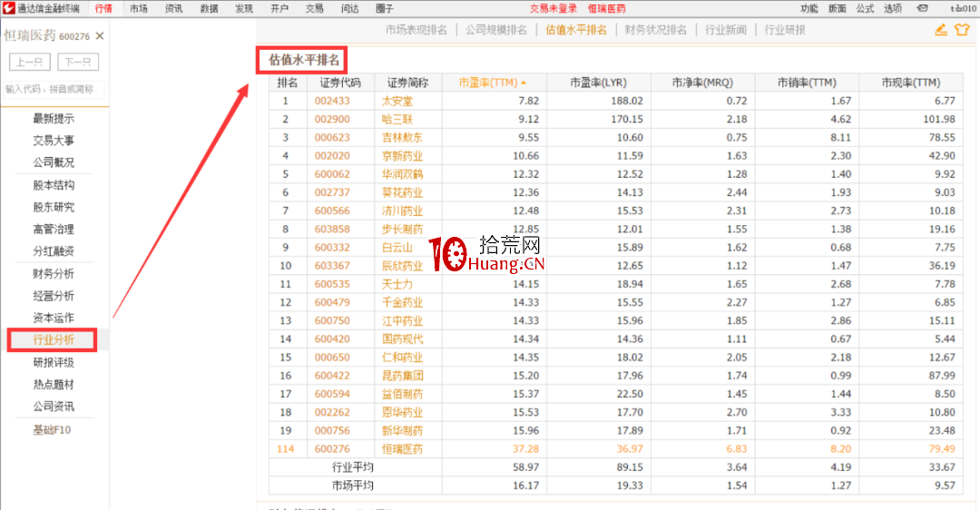Open stock name 哈三联
This screenshot has height=510, width=980.
click(397, 119)
